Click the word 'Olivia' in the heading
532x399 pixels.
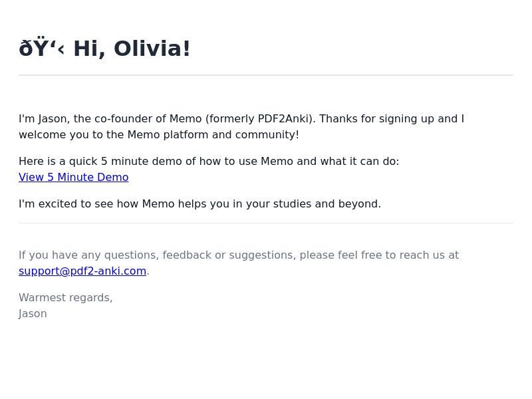pyautogui.click(x=148, y=48)
